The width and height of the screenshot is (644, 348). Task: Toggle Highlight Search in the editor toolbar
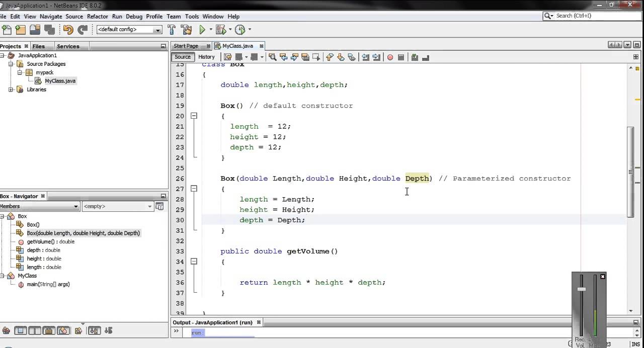pyautogui.click(x=305, y=57)
